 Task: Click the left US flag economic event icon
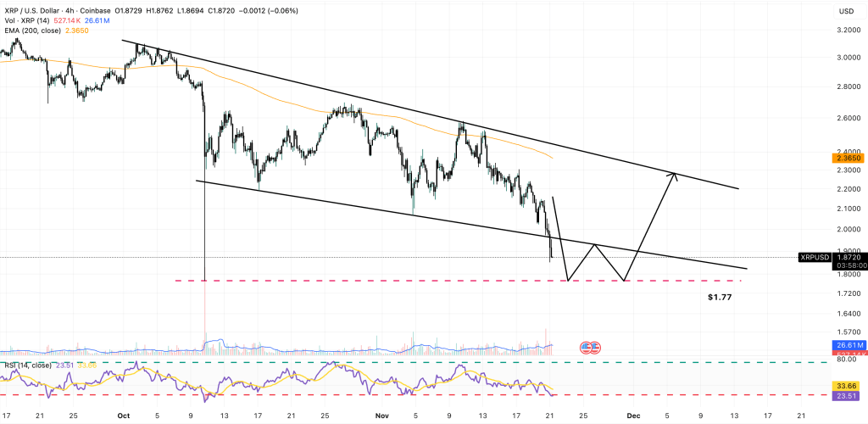tap(584, 348)
